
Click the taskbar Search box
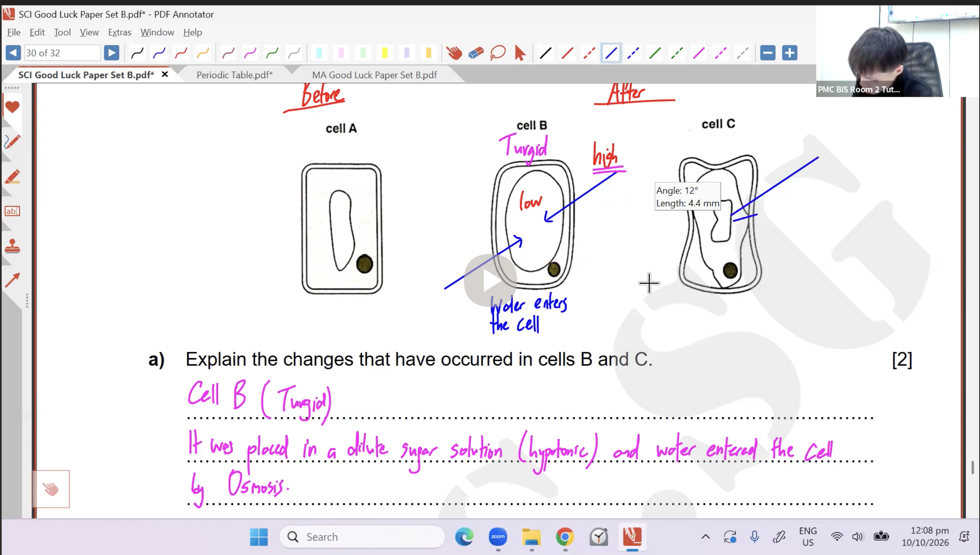coord(362,537)
